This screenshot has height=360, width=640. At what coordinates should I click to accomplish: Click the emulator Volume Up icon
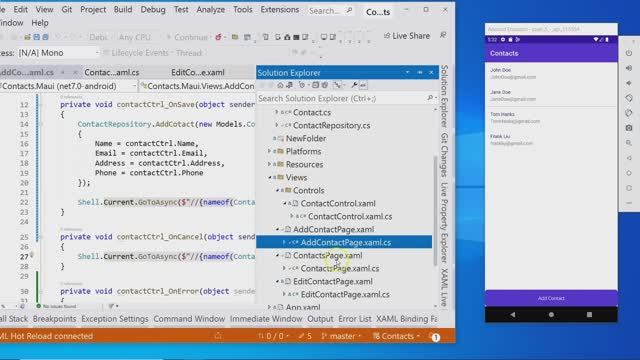629,68
